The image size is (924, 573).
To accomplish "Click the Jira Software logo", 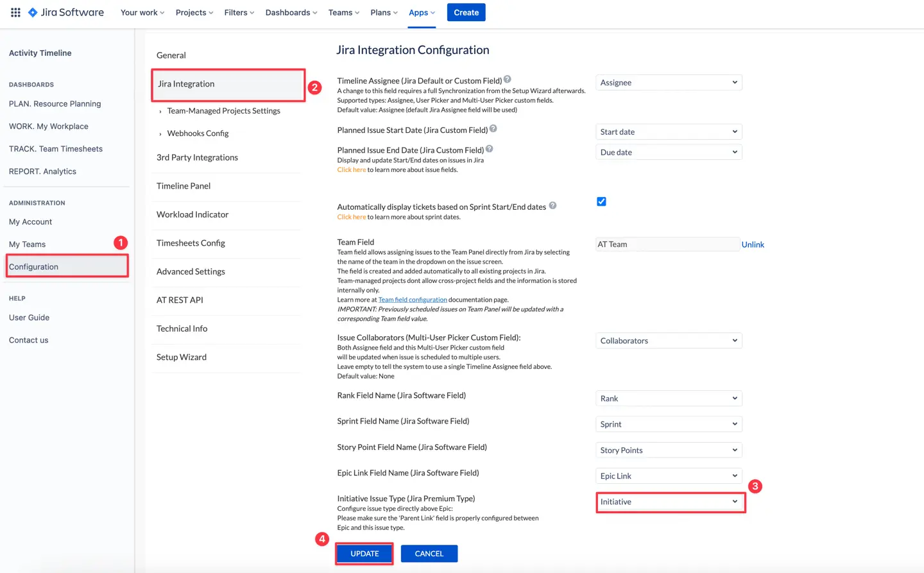I will click(x=66, y=12).
